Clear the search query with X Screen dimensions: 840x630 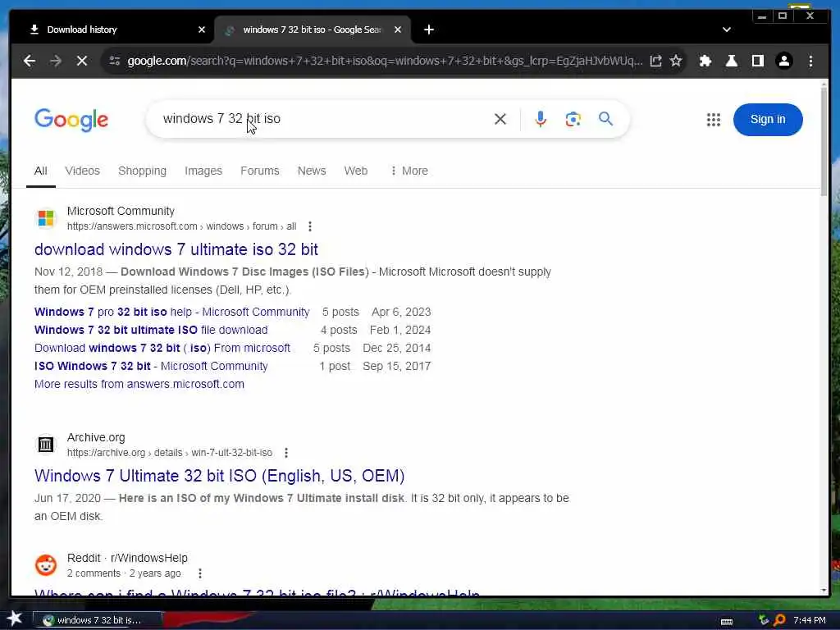point(500,119)
